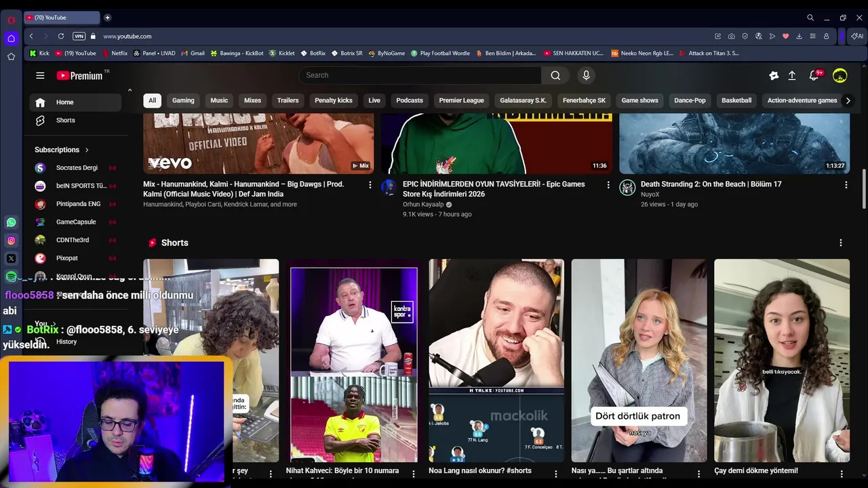This screenshot has width=868, height=488.
Task: Open the ad blocker shield icon
Action: [x=745, y=36]
